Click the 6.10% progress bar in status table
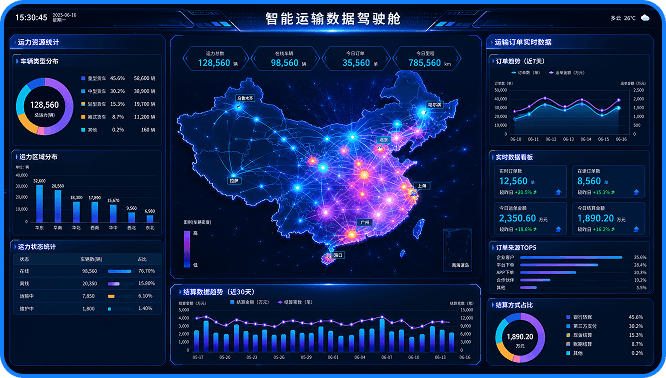The height and width of the screenshot is (378, 666). pyautogui.click(x=111, y=296)
